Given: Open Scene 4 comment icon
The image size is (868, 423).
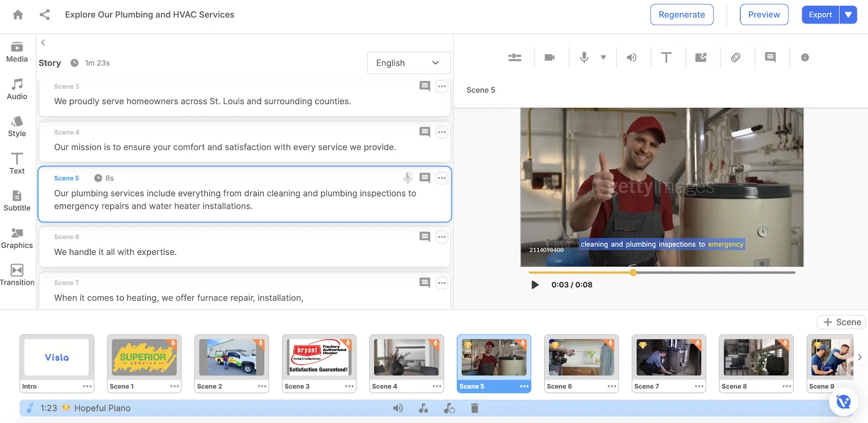Looking at the screenshot, I should [x=425, y=132].
